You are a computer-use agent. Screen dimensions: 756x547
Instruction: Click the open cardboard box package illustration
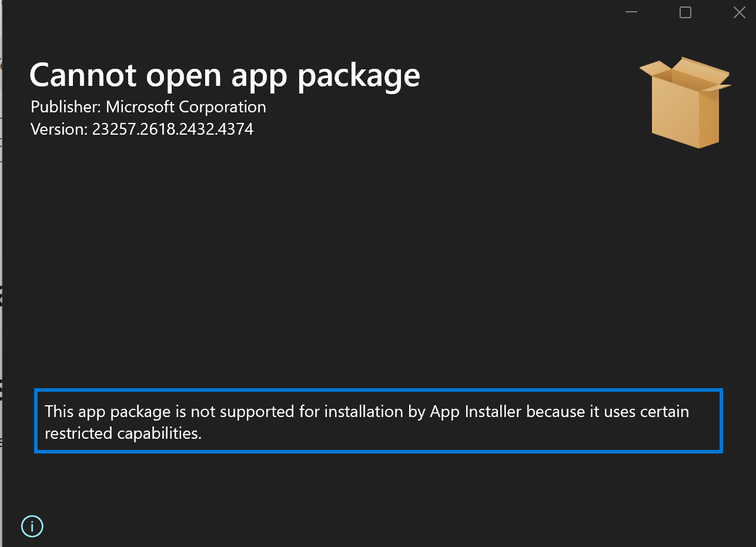tap(684, 101)
